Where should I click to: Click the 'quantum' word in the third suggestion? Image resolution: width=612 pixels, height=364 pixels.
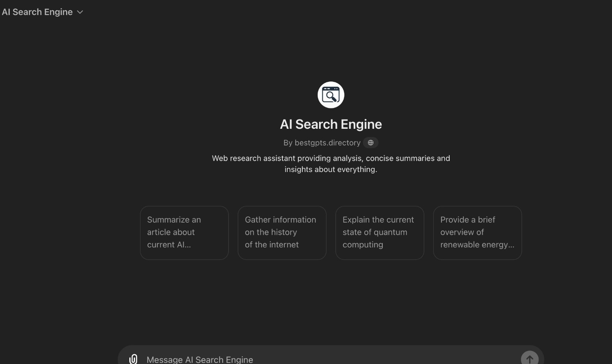pyautogui.click(x=391, y=232)
